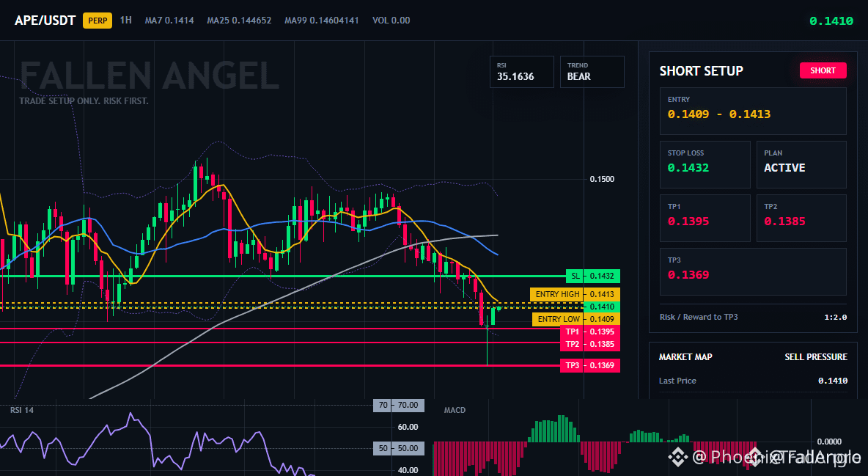Click the SELL PRESSURE label
Viewport: 868px width, 476px height.
[815, 357]
